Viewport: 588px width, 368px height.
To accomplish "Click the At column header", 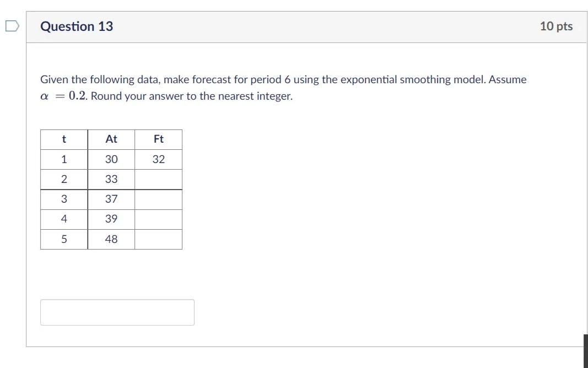I will pos(111,139).
